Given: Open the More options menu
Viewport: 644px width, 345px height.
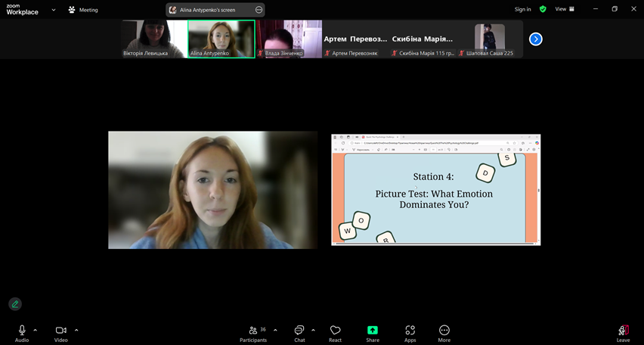Looking at the screenshot, I should (x=444, y=334).
